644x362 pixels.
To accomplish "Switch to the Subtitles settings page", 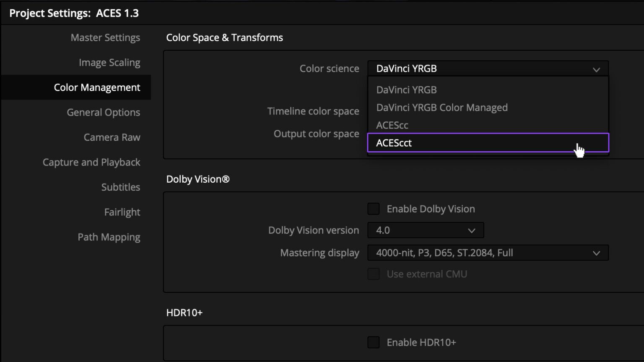I will tap(121, 187).
